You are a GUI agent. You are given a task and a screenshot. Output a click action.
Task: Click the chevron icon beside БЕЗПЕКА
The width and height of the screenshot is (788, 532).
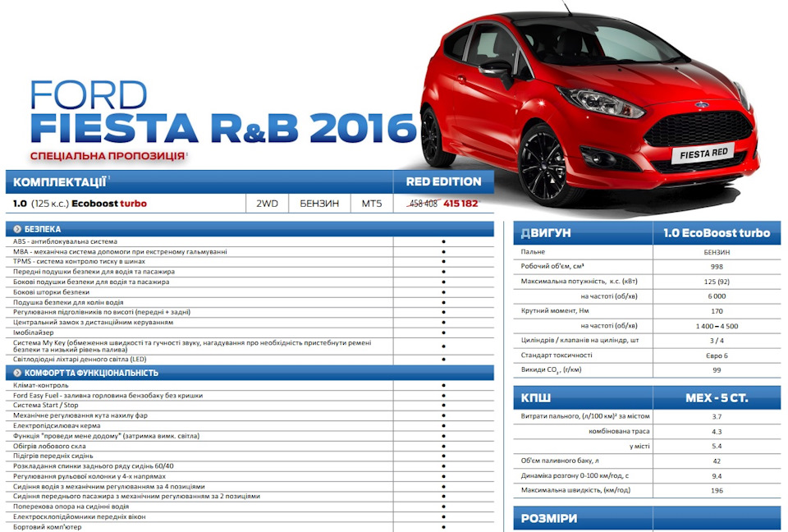[17, 229]
